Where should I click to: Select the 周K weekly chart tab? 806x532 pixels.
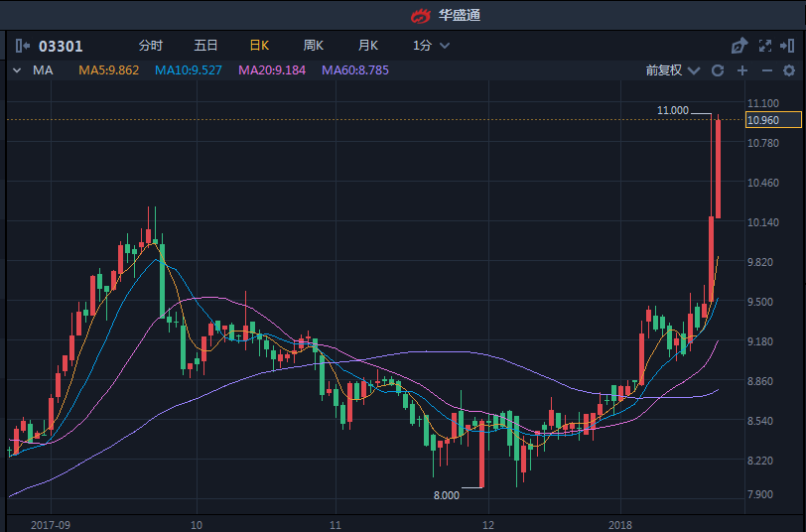pyautogui.click(x=314, y=46)
